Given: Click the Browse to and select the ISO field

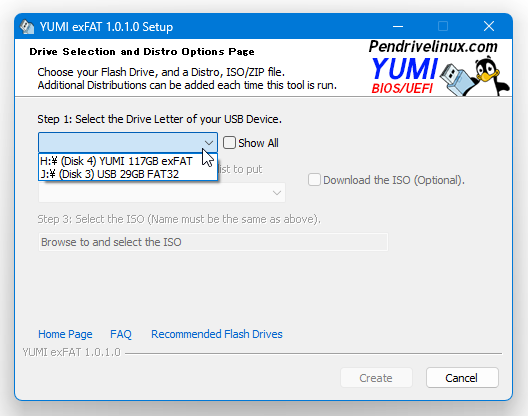Looking at the screenshot, I should (213, 242).
